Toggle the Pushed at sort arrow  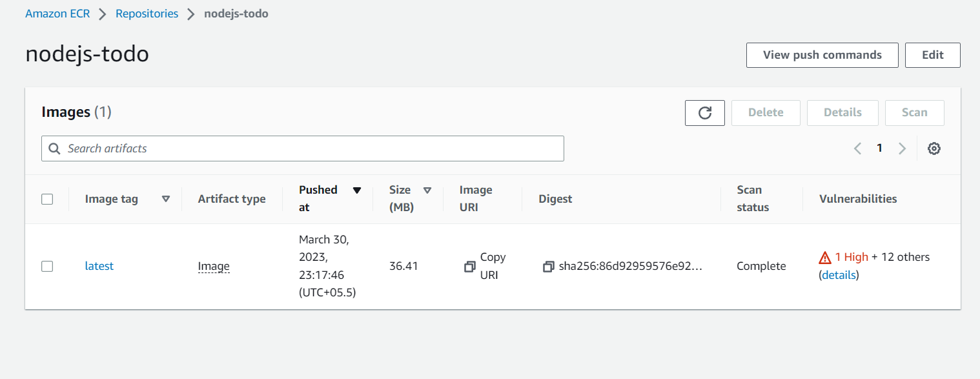357,190
